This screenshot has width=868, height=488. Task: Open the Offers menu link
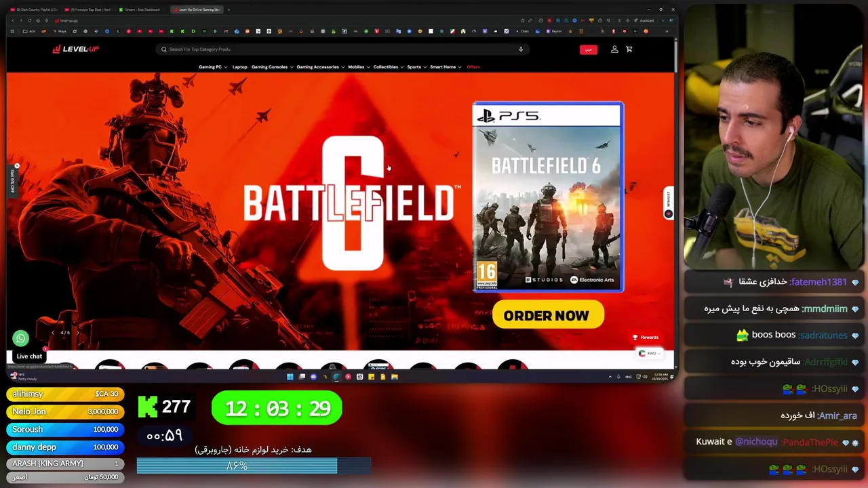(473, 67)
